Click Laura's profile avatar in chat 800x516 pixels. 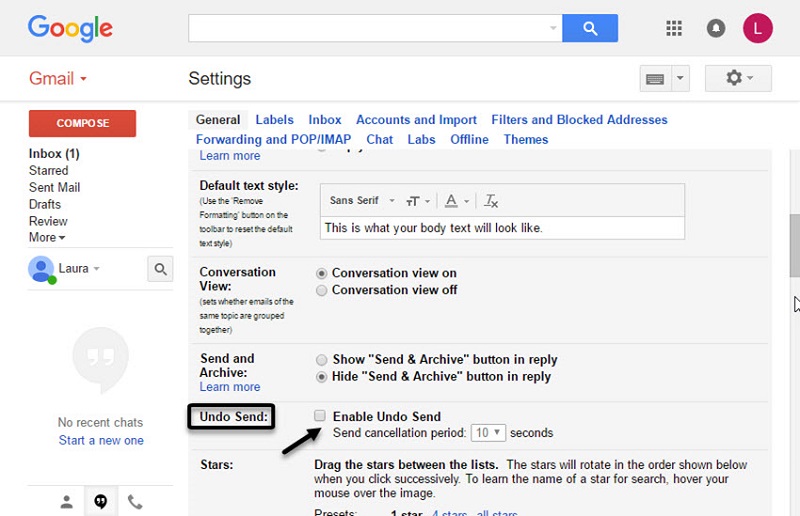pyautogui.click(x=41, y=269)
